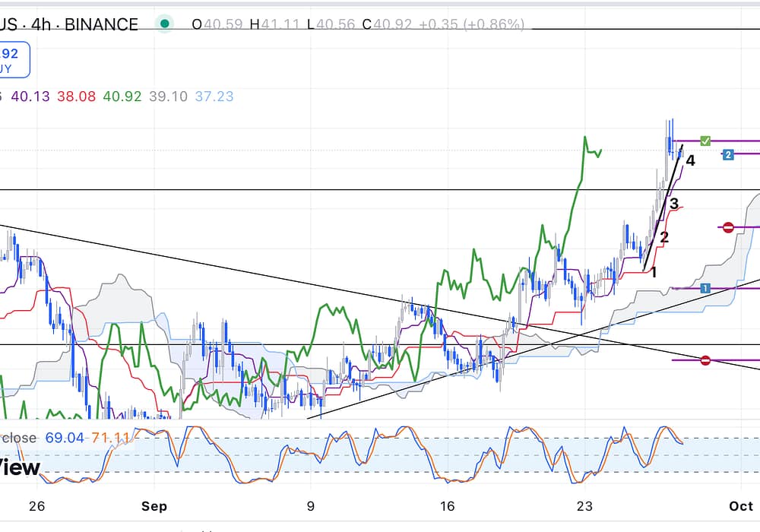The height and width of the screenshot is (532, 760).
Task: Click date 23 on the time axis
Action: pyautogui.click(x=584, y=506)
